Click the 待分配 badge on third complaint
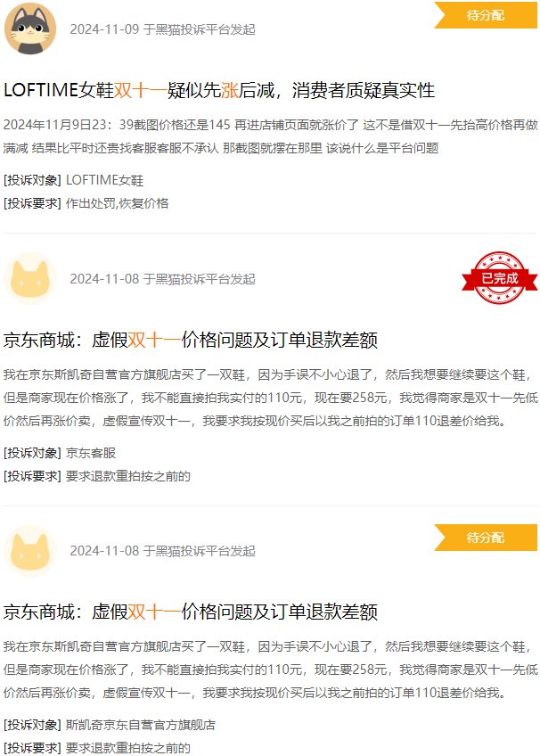Image resolution: width=540 pixels, height=756 pixels. (x=486, y=538)
